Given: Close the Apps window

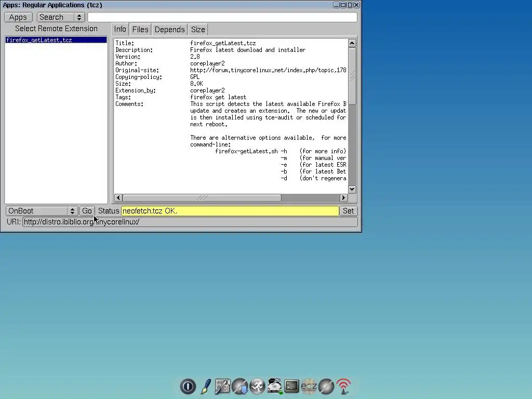Looking at the screenshot, I should coord(356,5).
